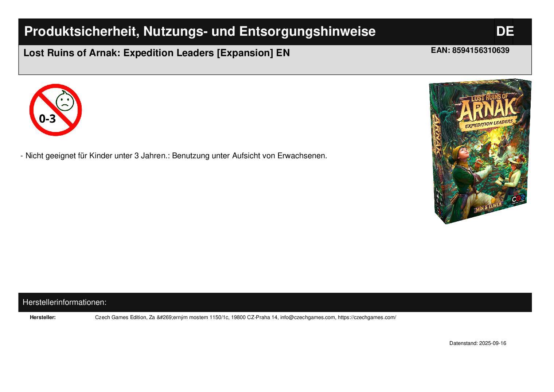
Task: Click the Datenstand 2025-09-16 date text
Action: pyautogui.click(x=477, y=343)
